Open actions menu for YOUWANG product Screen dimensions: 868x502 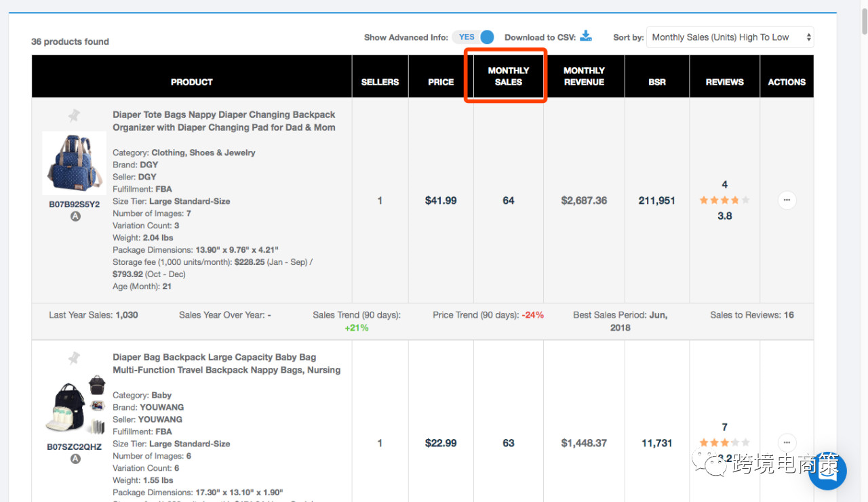click(787, 442)
